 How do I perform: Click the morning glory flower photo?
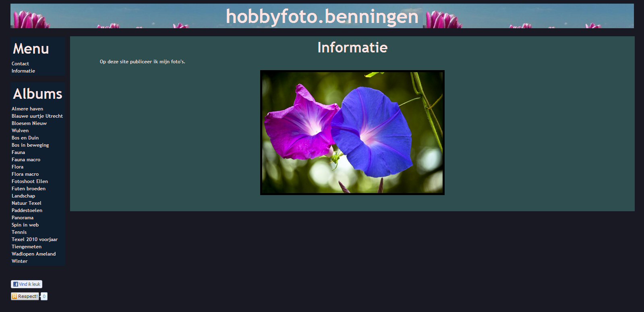click(352, 133)
